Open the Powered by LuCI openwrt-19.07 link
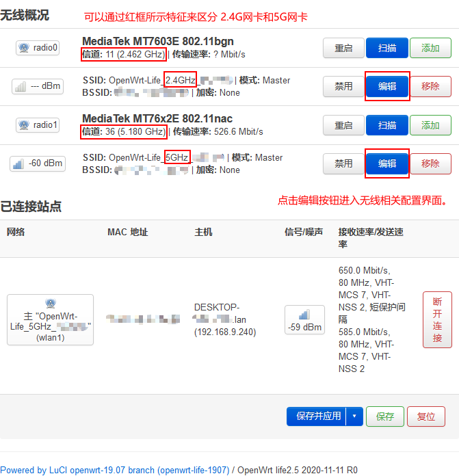 [x=114, y=470]
